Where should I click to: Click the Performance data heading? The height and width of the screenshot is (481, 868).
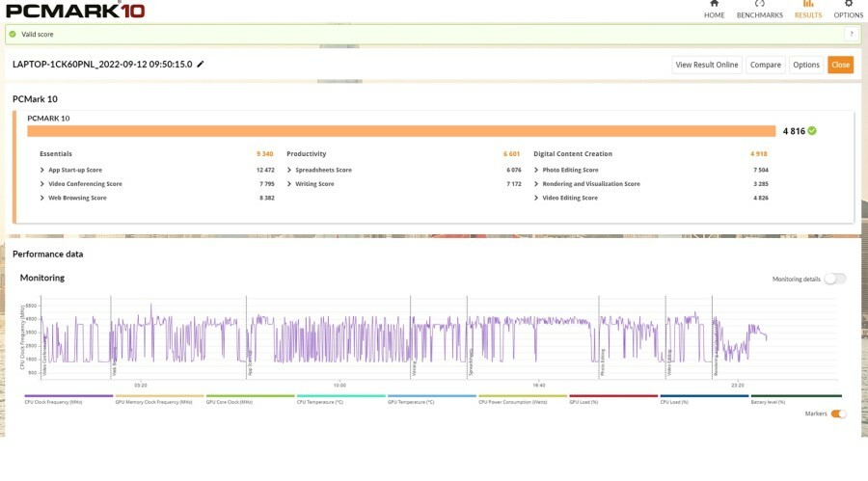pos(47,254)
